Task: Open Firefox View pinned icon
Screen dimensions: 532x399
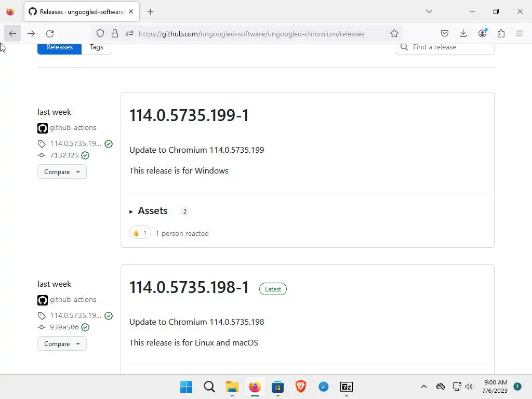Action: (10, 12)
